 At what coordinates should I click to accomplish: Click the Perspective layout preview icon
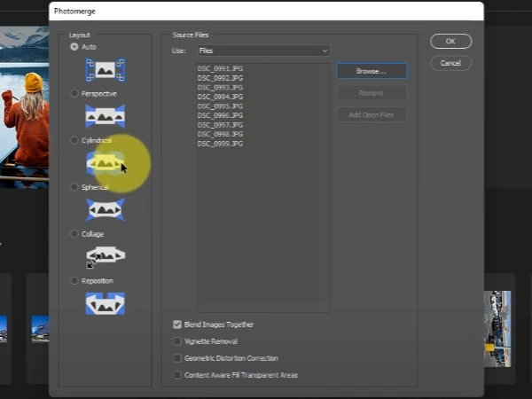(x=106, y=116)
